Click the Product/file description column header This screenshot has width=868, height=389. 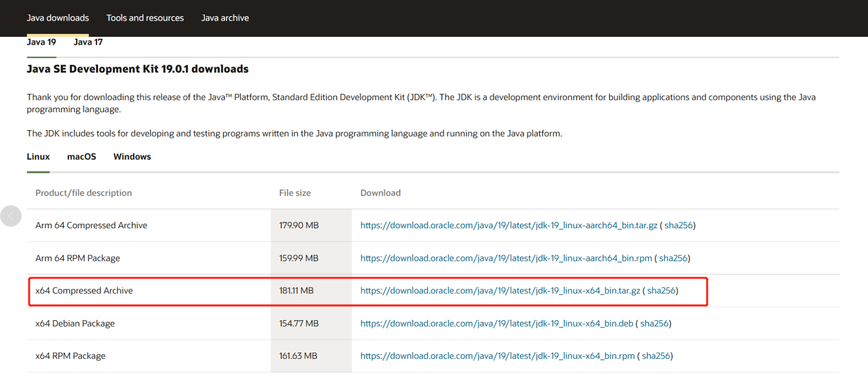pyautogui.click(x=83, y=193)
